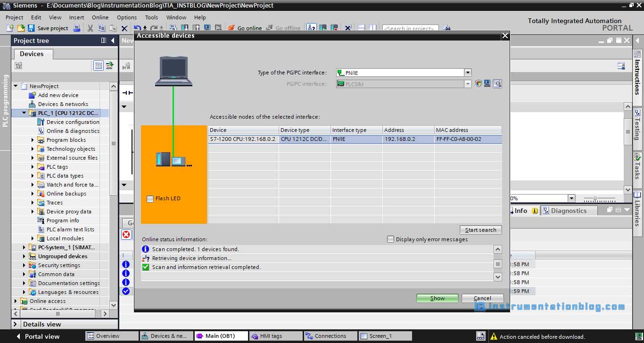Click Go online in the toolbar
Screen dimensions: 644x343
click(x=245, y=28)
